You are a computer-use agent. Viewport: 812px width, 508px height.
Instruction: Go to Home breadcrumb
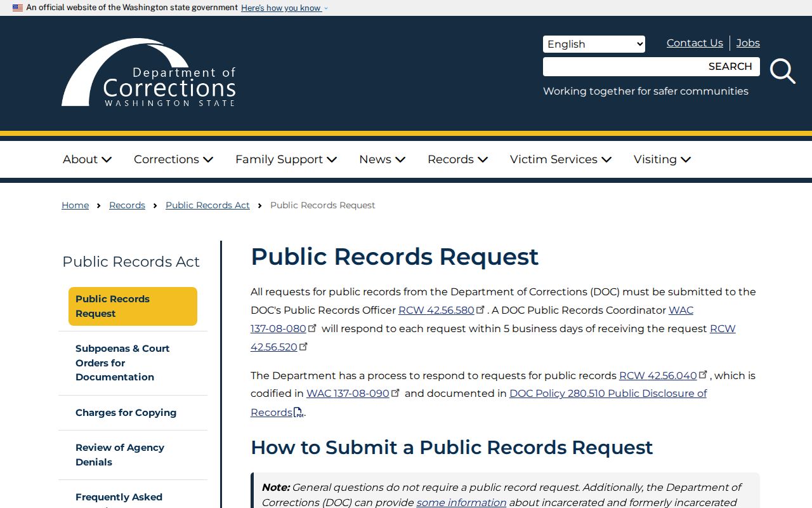click(x=75, y=205)
